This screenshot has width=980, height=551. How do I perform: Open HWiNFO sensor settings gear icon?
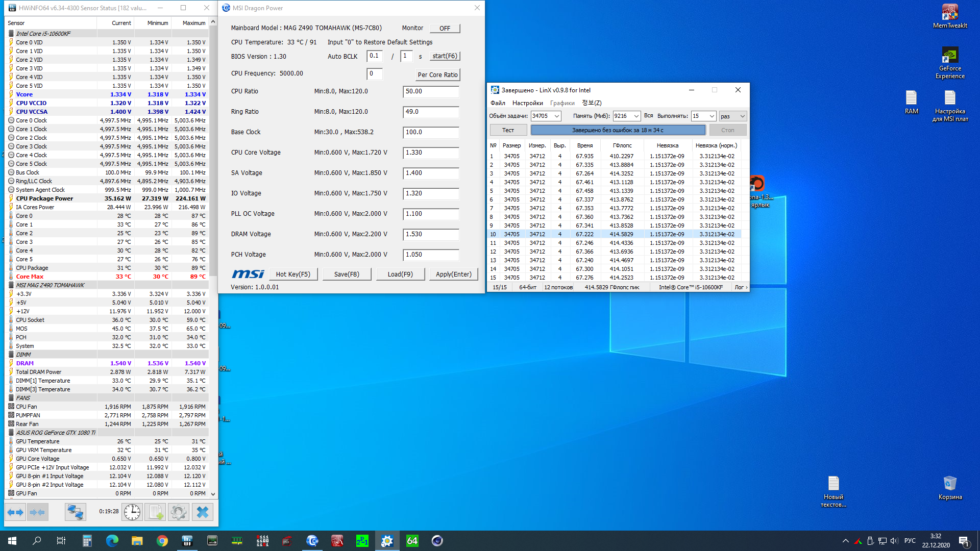179,512
